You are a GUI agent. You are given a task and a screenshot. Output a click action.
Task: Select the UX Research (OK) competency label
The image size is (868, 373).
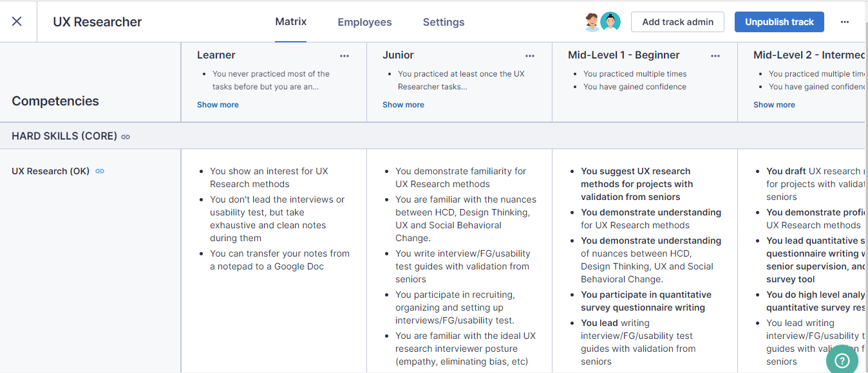[50, 171]
